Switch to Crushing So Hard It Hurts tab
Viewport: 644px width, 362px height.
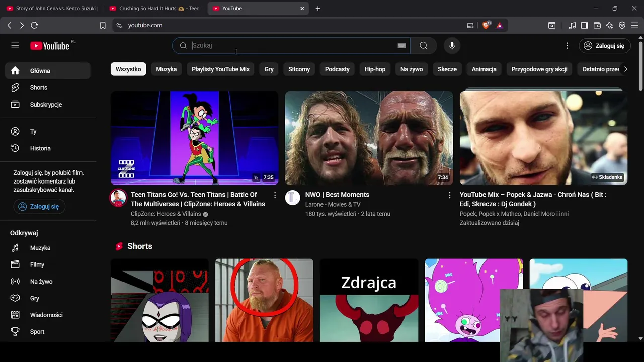[x=154, y=9]
